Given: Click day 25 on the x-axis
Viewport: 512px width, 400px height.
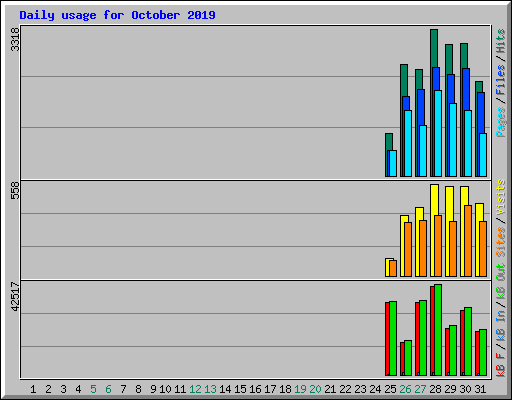Looking at the screenshot, I should click(390, 389).
